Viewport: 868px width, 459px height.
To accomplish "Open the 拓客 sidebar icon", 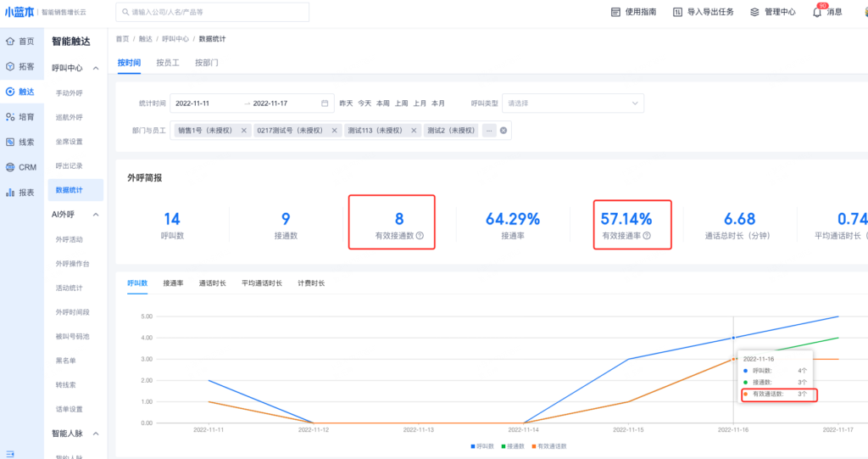I will (10, 66).
